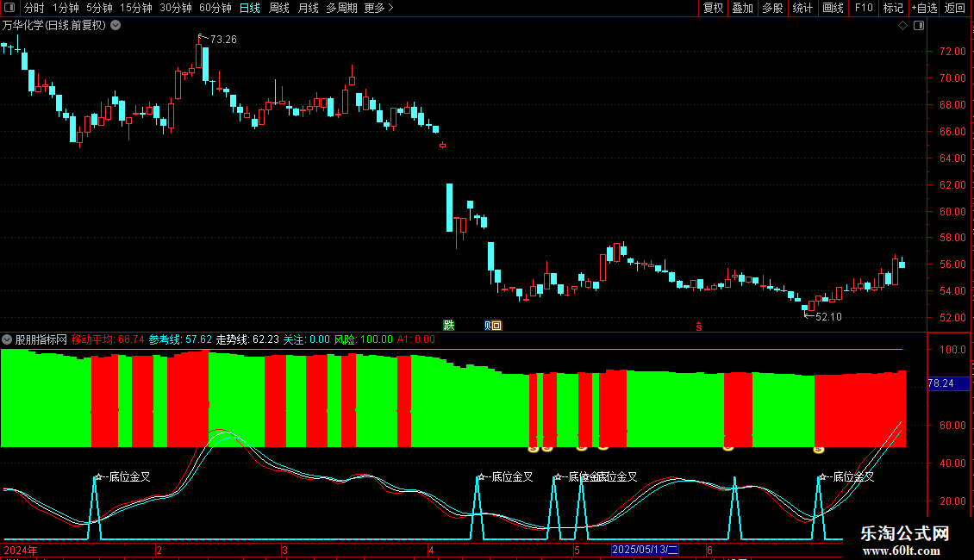Screen dimensions: 974x560
Task: Click the 关注: 0.00 legend value
Action: 306,339
